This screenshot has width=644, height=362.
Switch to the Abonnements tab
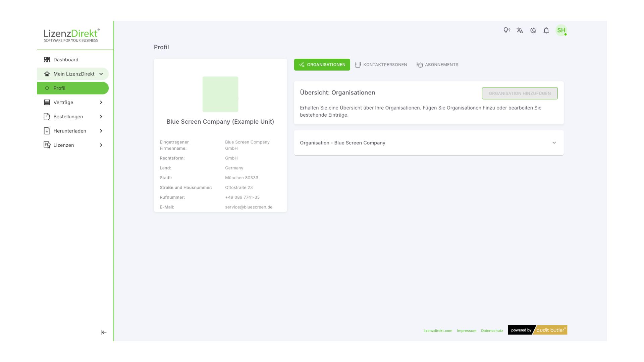click(x=437, y=65)
